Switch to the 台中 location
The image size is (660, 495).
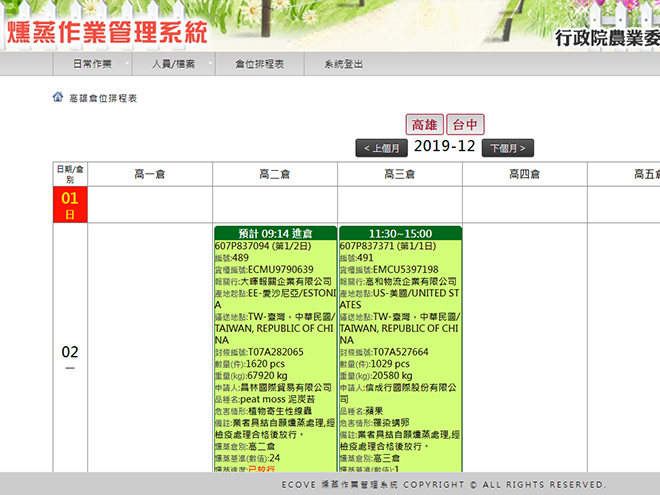pyautogui.click(x=465, y=125)
